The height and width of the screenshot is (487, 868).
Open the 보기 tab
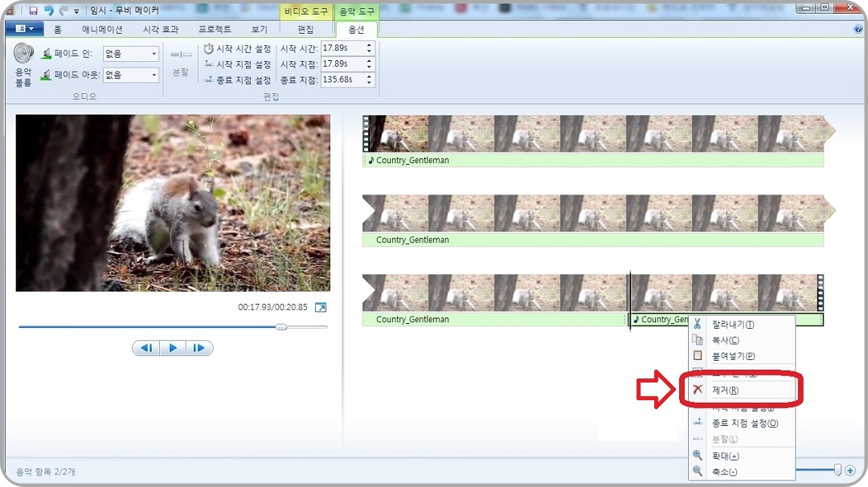pyautogui.click(x=259, y=29)
